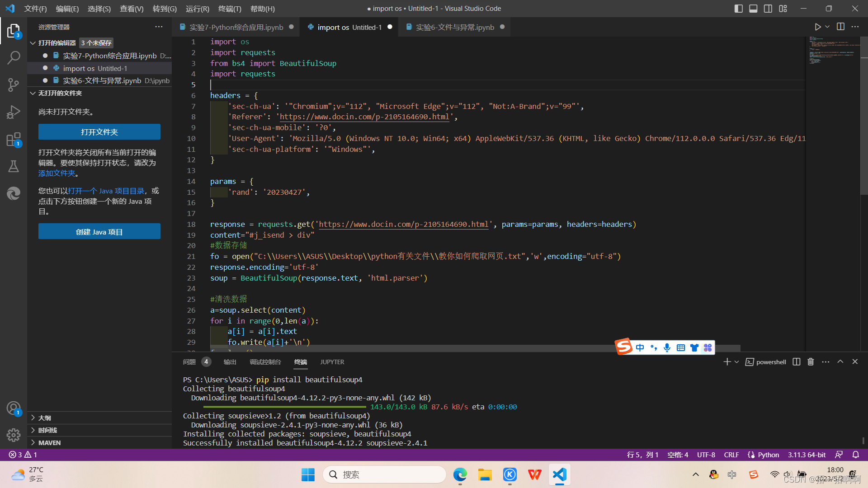Open editor more actions ellipsis menu
The height and width of the screenshot is (488, 868).
[x=855, y=27]
